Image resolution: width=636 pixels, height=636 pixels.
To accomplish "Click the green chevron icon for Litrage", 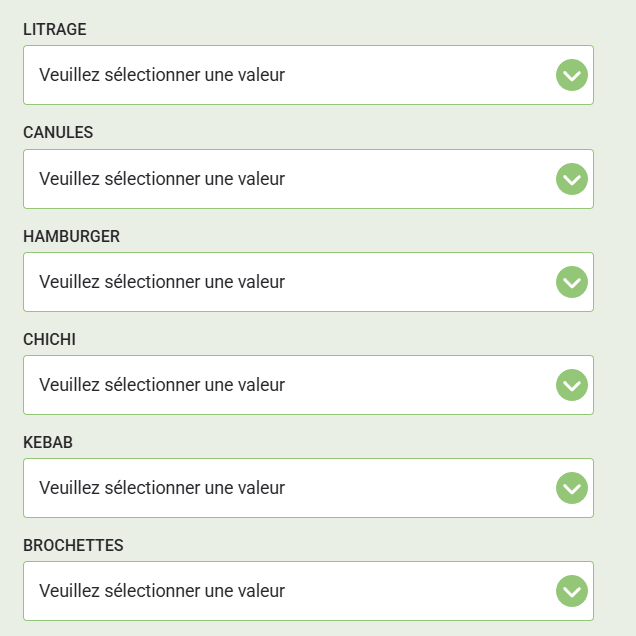I will point(572,75).
